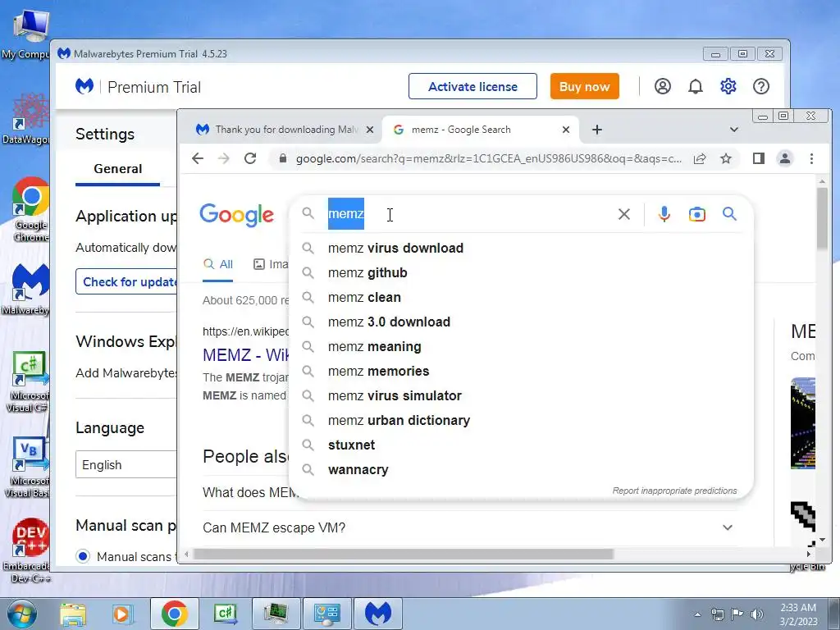Viewport: 840px width, 630px height.
Task: Open Windows Explorer from taskbar
Action: tap(73, 614)
